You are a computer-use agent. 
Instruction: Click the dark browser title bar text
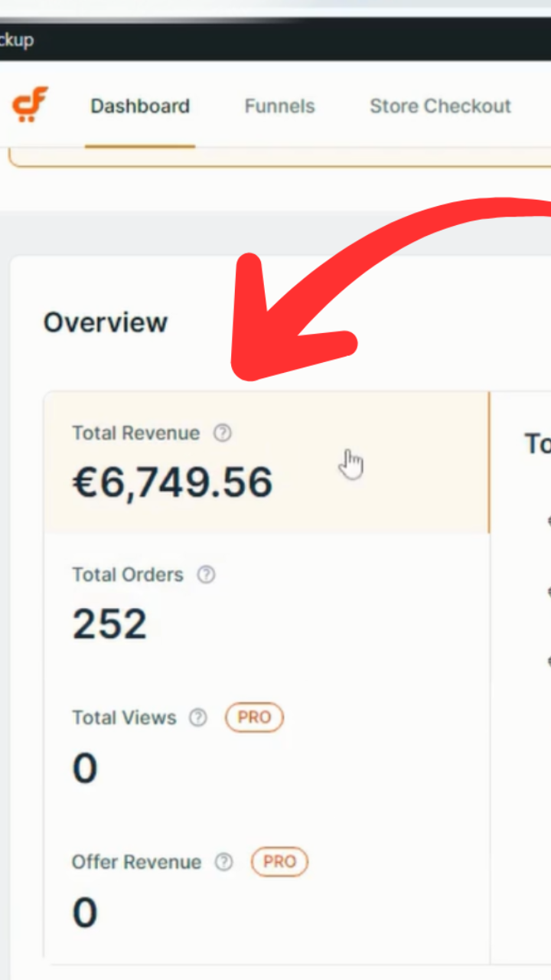[x=17, y=40]
